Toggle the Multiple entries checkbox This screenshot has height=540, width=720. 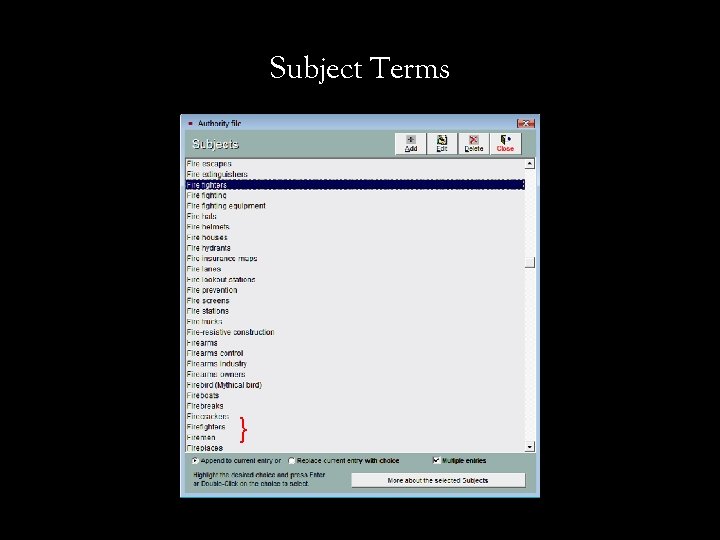[x=436, y=460]
